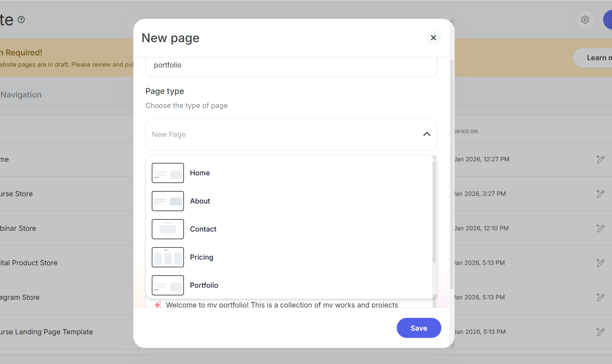Close the New page dialog
This screenshot has height=364, width=612.
coord(433,38)
